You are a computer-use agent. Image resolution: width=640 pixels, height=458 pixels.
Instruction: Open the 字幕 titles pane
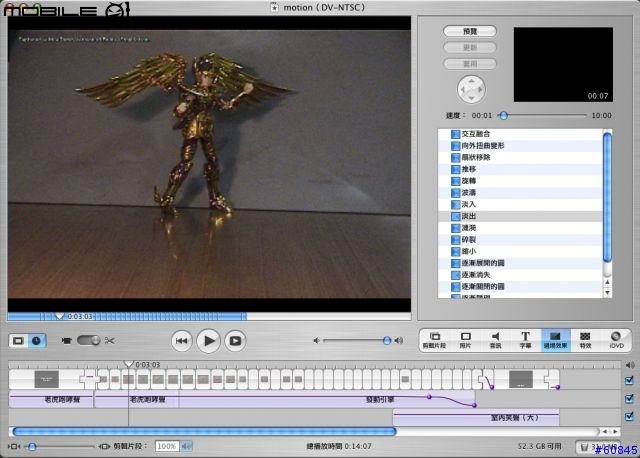point(525,340)
